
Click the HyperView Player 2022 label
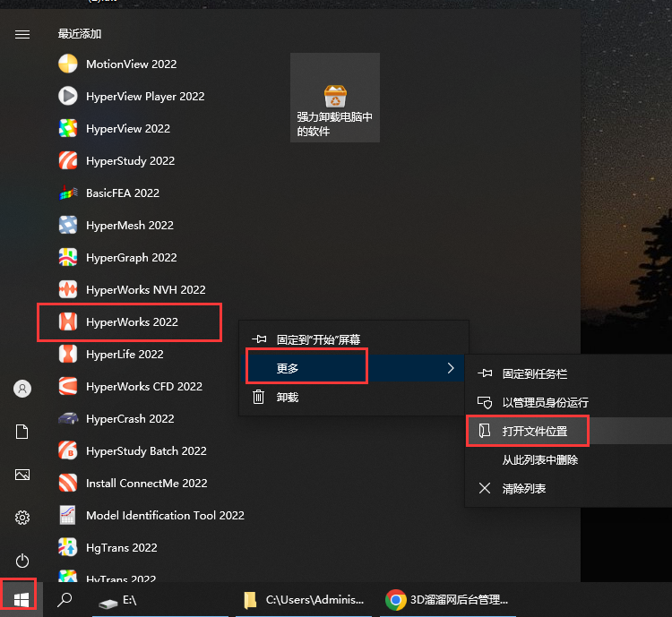[x=145, y=97]
